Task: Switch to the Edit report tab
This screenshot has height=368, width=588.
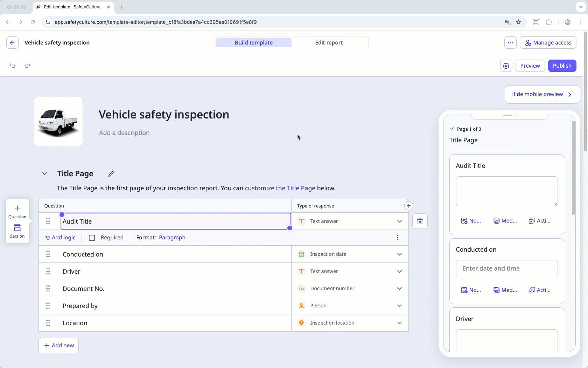Action: [x=329, y=43]
